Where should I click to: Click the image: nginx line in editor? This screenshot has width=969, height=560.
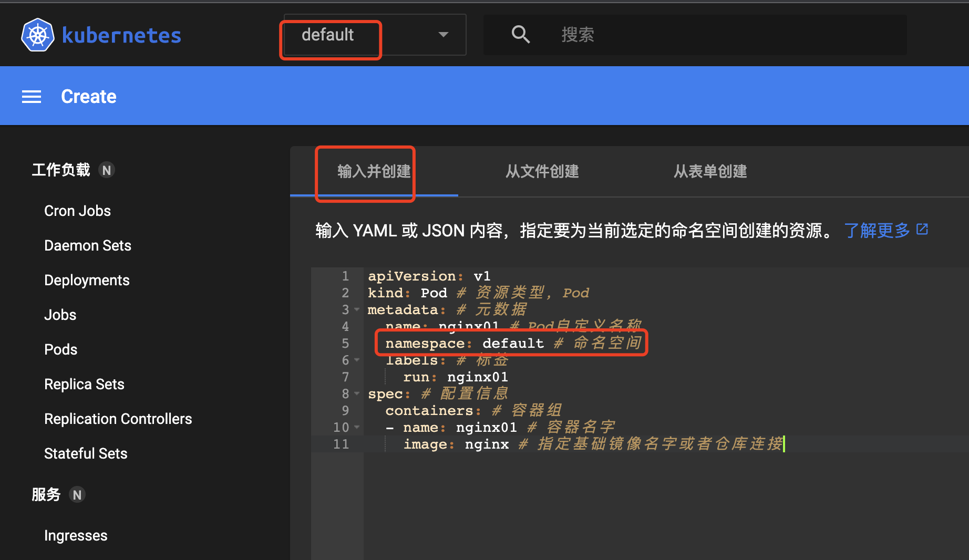point(593,444)
